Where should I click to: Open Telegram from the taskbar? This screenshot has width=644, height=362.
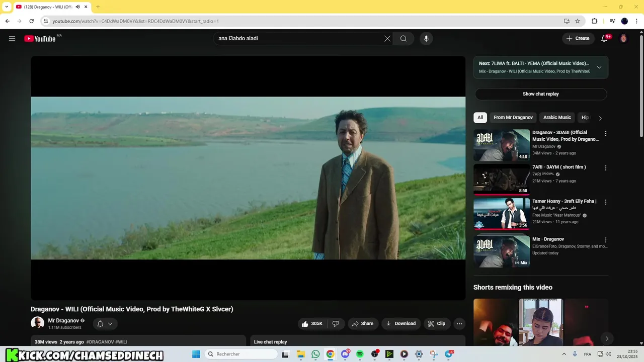[x=448, y=354]
